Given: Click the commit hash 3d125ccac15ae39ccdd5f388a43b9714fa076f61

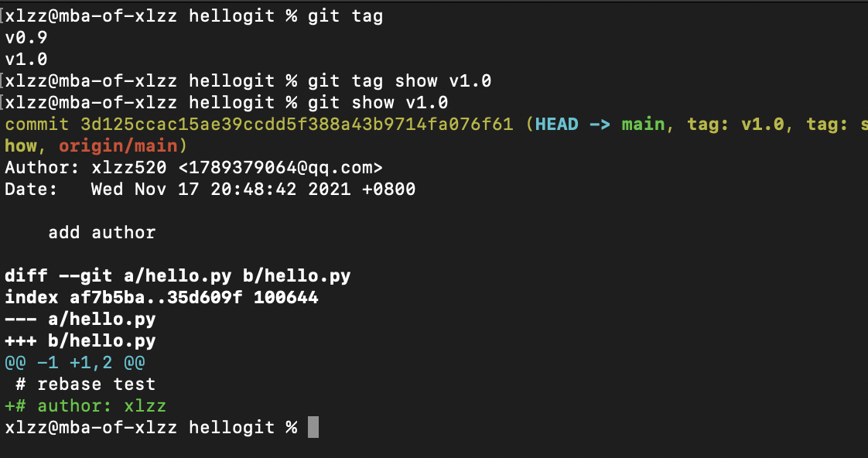Looking at the screenshot, I should (297, 124).
